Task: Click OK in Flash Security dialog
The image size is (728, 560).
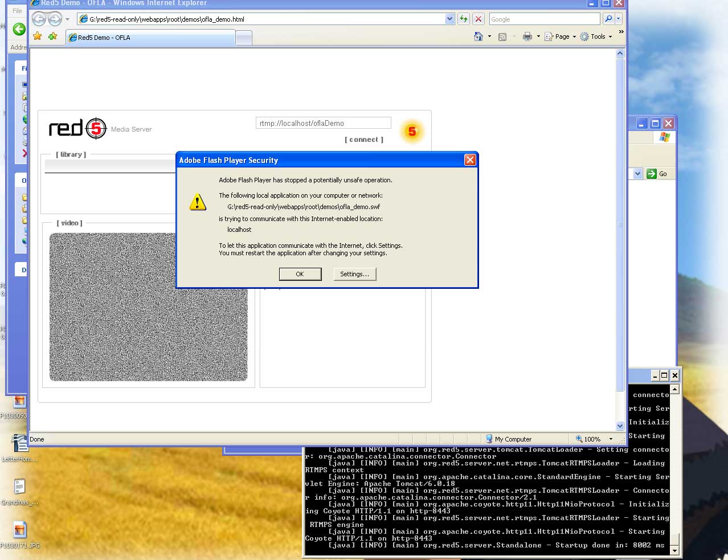Action: point(300,274)
